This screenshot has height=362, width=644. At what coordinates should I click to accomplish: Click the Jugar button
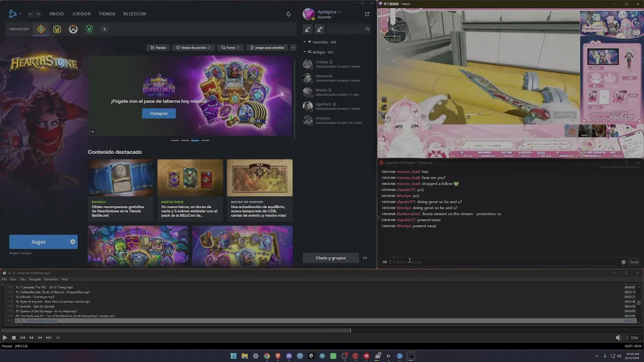click(38, 242)
